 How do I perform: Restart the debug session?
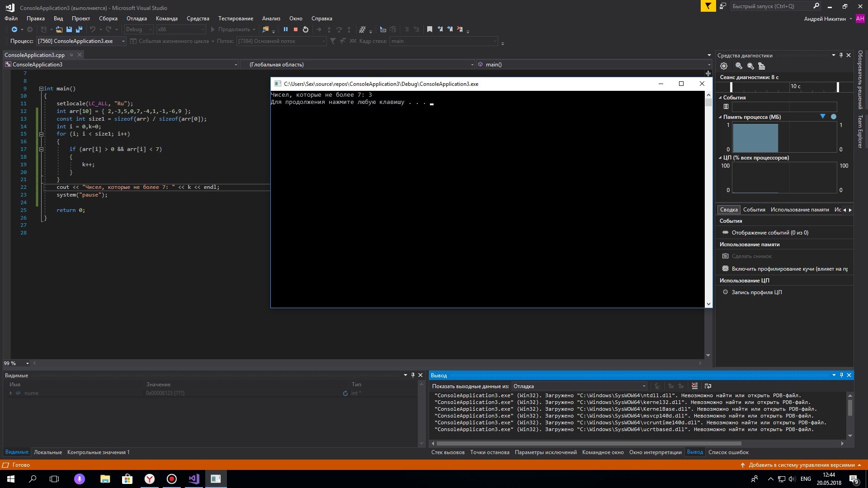[306, 29]
